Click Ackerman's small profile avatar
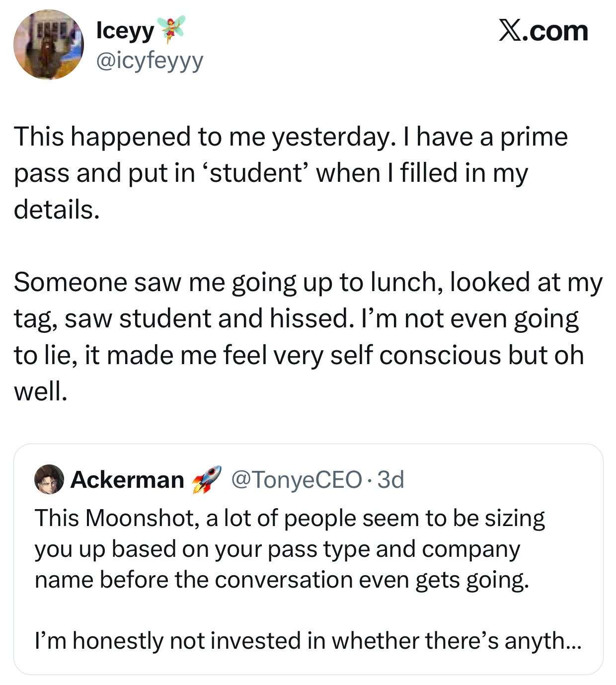The height and width of the screenshot is (685, 616). (x=49, y=479)
